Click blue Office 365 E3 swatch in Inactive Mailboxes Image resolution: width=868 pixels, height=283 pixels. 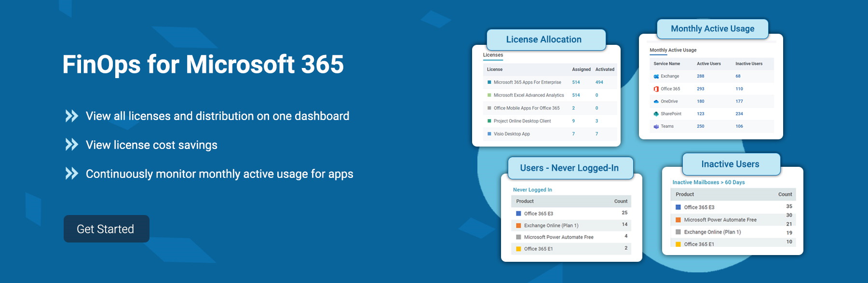[x=678, y=207]
